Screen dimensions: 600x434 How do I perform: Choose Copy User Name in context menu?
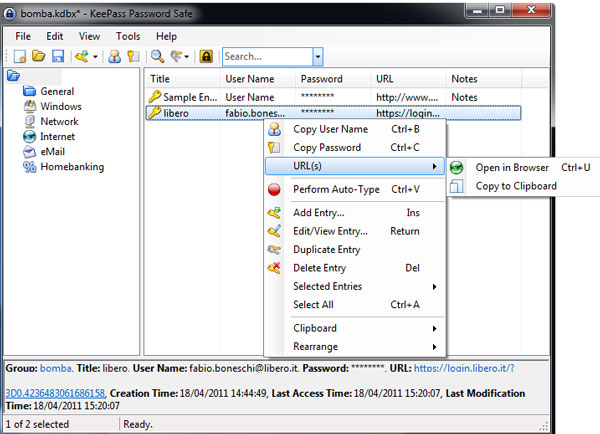(x=355, y=129)
